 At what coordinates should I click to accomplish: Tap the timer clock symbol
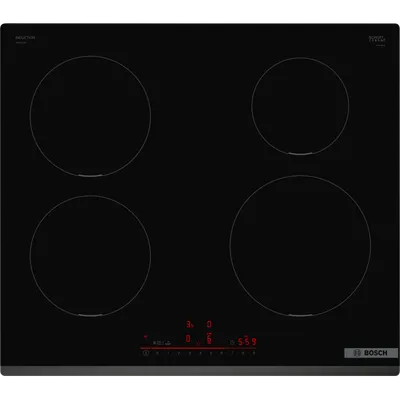coord(232,342)
